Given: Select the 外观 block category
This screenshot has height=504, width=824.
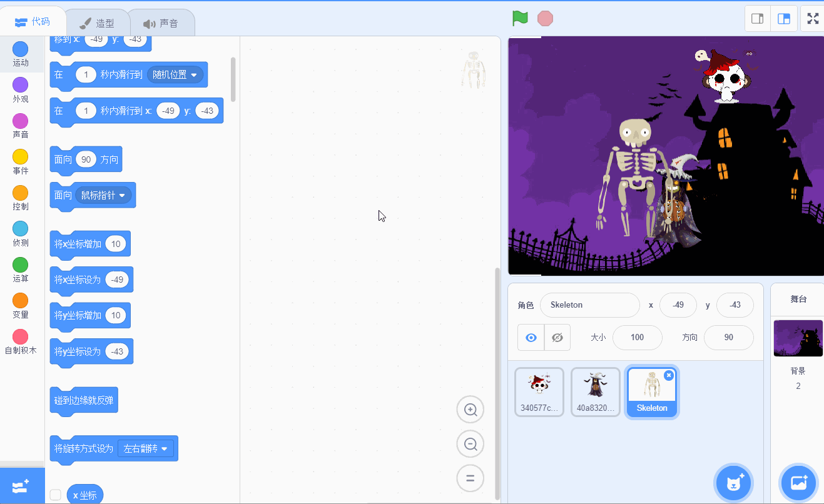Looking at the screenshot, I should (x=21, y=91).
